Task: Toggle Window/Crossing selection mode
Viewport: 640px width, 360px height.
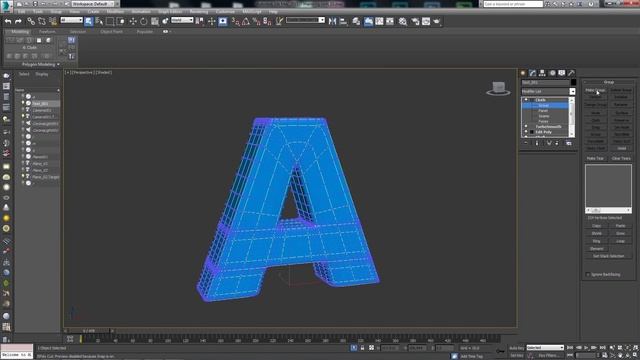Action: tap(121, 21)
